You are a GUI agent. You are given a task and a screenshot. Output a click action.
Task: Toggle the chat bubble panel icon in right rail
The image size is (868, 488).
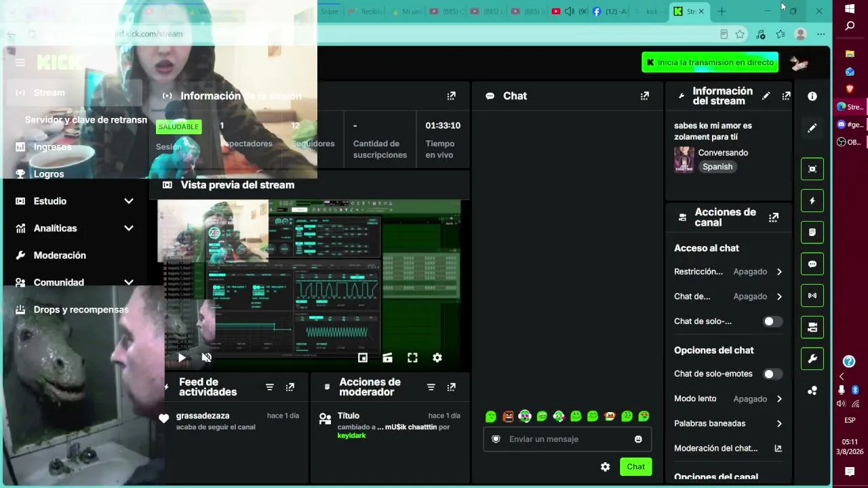pos(812,264)
